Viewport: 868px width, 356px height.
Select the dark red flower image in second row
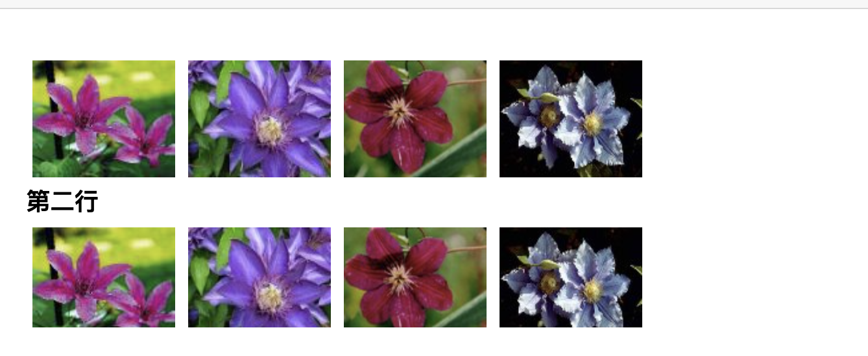click(415, 277)
